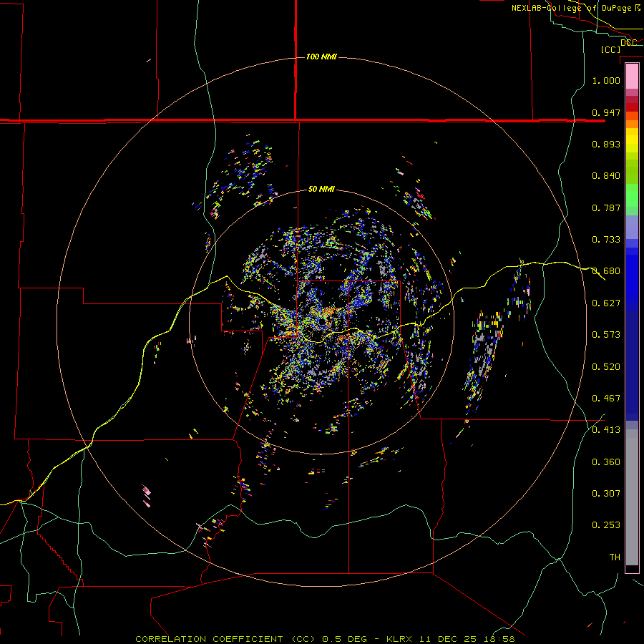Pick the bright green band of the color scale
The height and width of the screenshot is (644, 644).
tap(632, 195)
